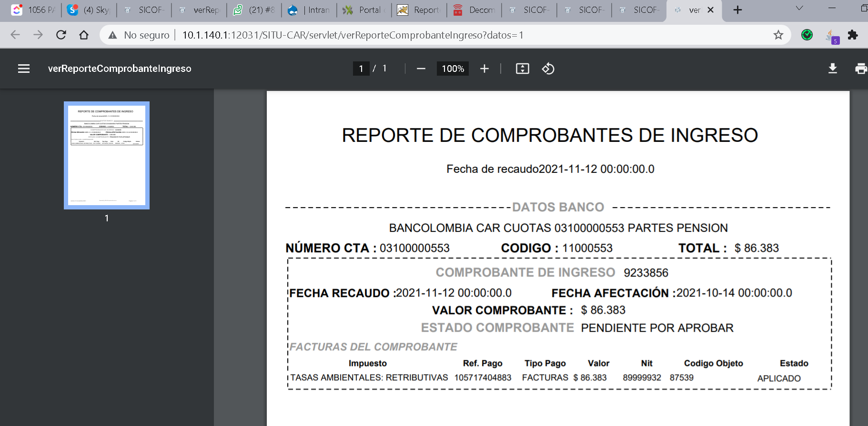Viewport: 868px width, 426px height.
Task: Download the PDF report
Action: coord(832,69)
